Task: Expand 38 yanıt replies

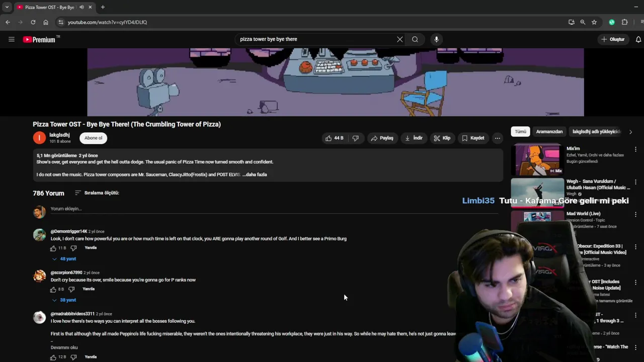Action: point(64,300)
